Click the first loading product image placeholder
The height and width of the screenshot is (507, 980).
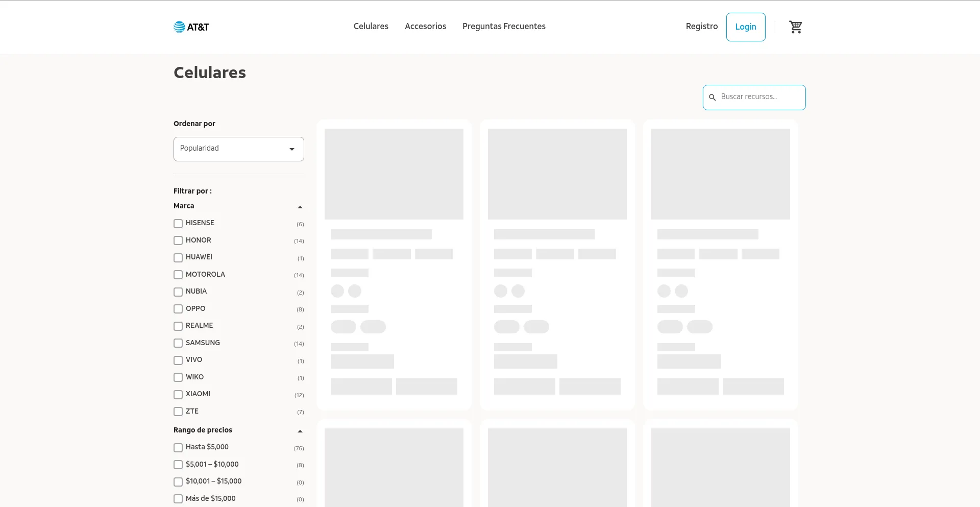tap(394, 174)
